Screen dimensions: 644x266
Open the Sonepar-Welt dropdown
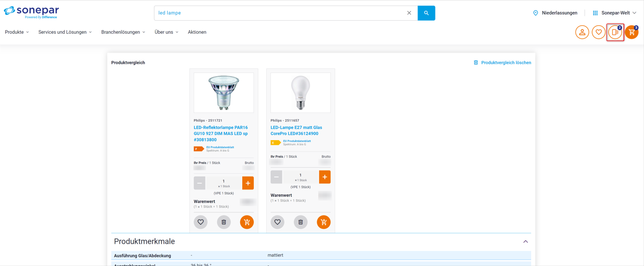pyautogui.click(x=619, y=13)
